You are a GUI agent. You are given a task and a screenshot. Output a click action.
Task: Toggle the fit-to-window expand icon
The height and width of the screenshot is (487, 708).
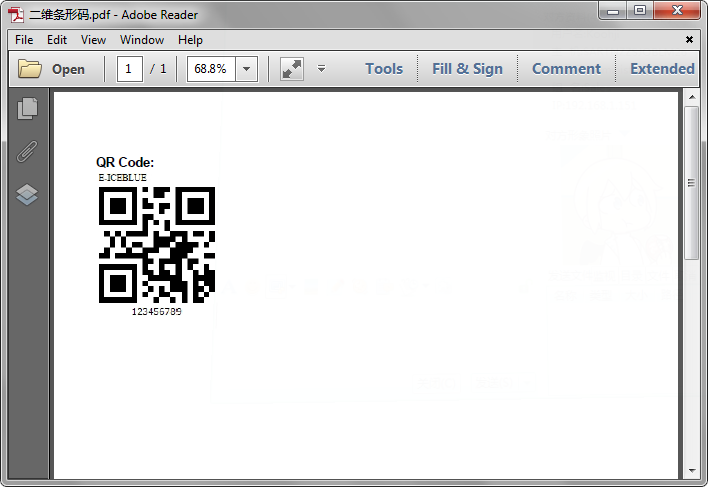pos(292,69)
